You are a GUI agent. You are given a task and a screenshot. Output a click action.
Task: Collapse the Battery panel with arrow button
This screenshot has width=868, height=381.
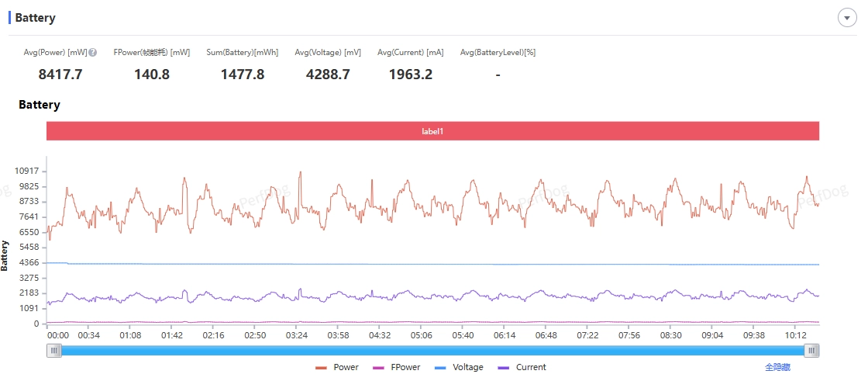click(847, 18)
